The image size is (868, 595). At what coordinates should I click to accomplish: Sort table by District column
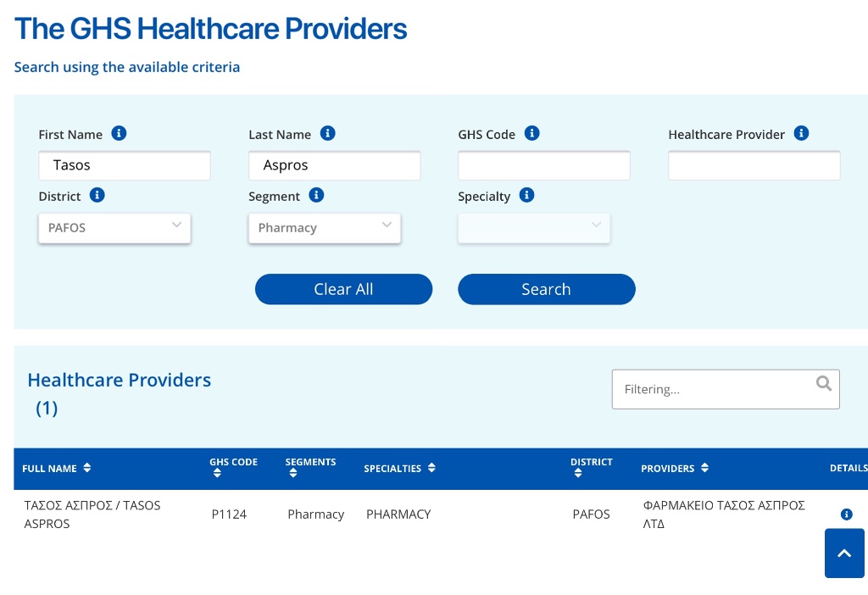pos(578,473)
